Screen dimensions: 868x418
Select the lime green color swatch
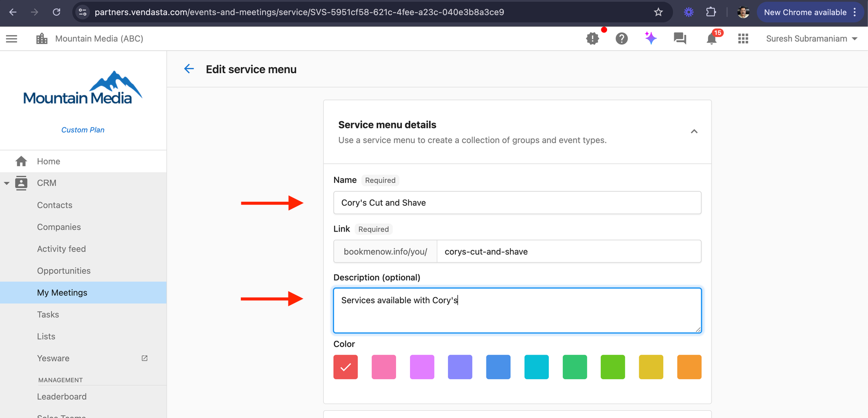pyautogui.click(x=613, y=367)
